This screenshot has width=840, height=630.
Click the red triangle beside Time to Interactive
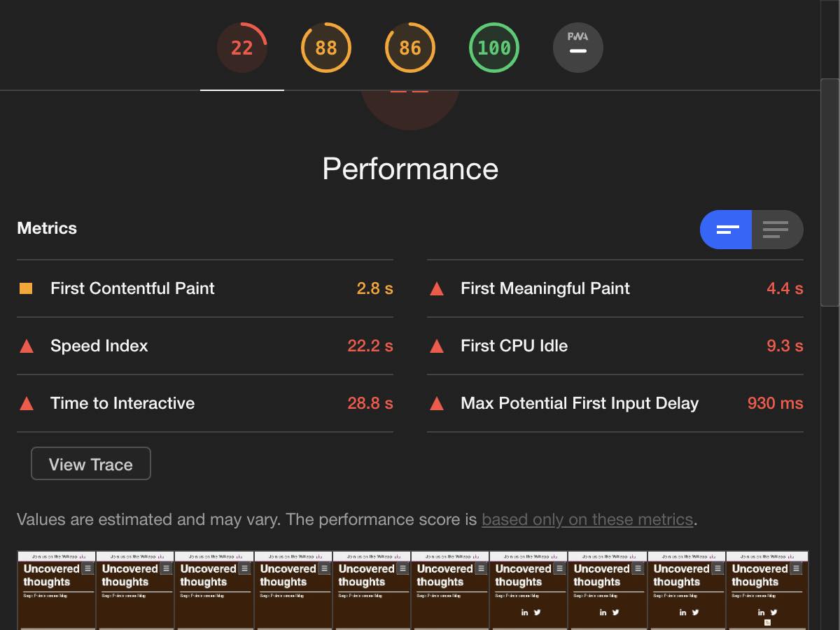tap(27, 403)
